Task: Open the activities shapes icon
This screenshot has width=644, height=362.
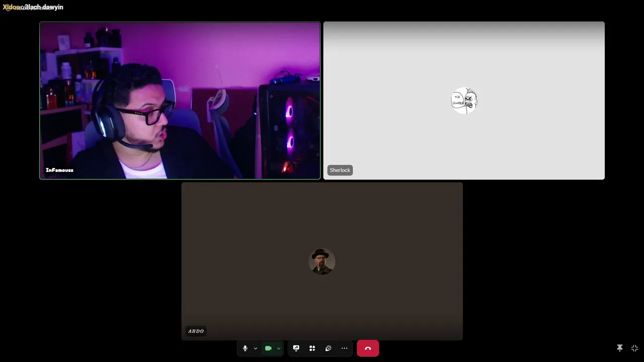Action: (x=312, y=348)
